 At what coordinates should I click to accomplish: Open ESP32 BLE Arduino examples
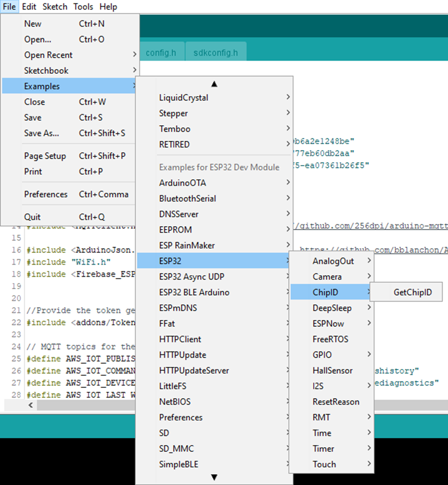[x=213, y=292]
